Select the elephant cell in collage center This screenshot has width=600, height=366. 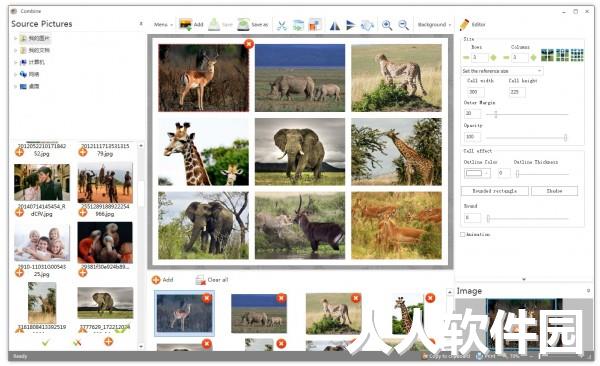tap(300, 152)
